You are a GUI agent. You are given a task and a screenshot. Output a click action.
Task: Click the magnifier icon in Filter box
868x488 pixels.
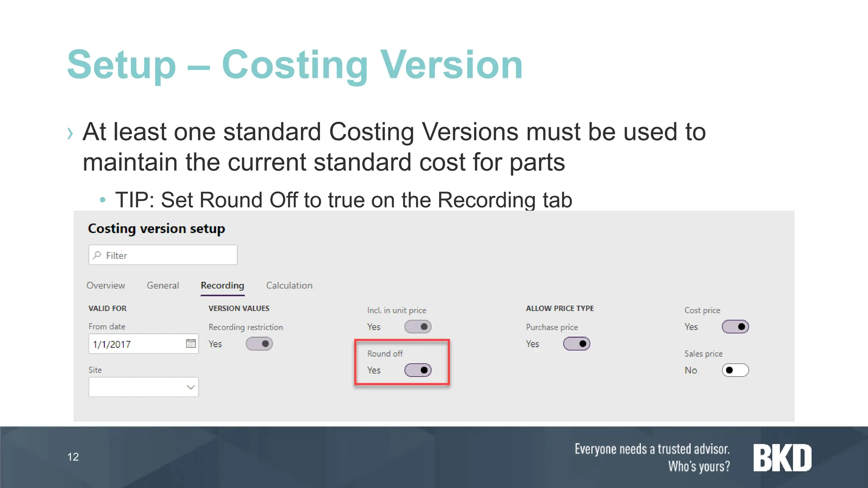click(97, 255)
